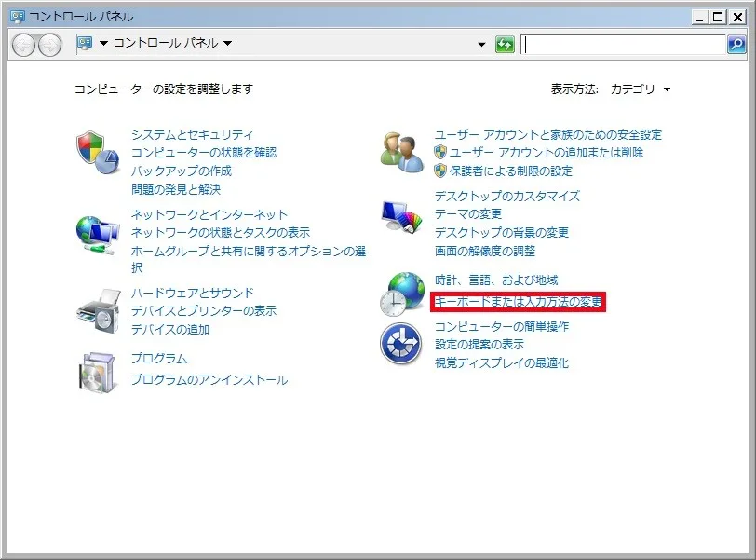
Task: Maximize the Control Panel window
Action: (x=718, y=17)
